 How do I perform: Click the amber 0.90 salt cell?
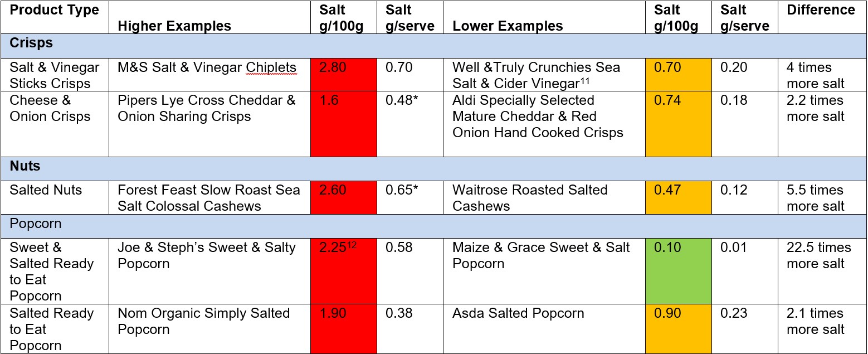point(679,329)
